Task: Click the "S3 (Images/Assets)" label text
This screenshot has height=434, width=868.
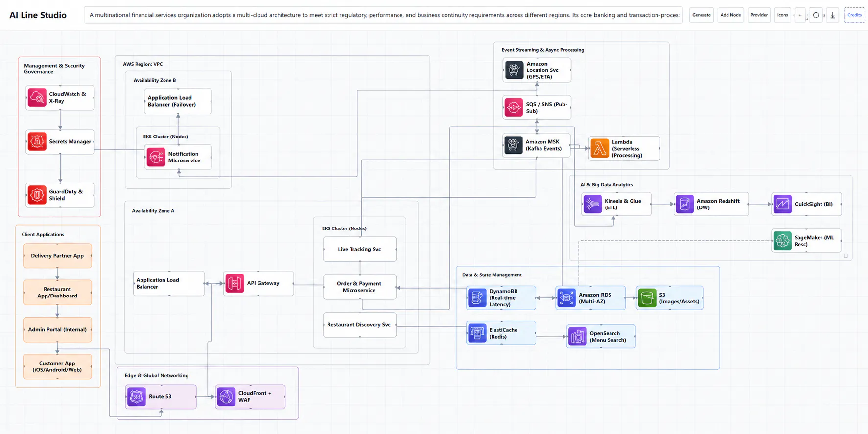Action: tap(679, 298)
